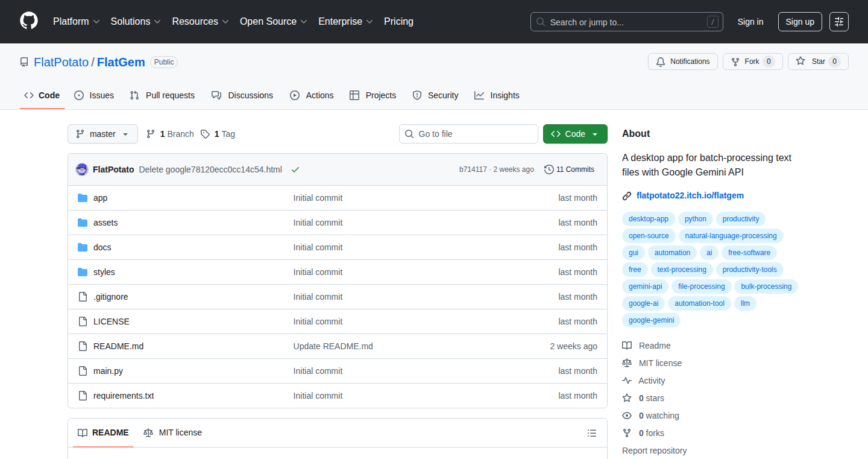868x459 pixels.
Task: Click the commits history clock icon
Action: point(549,169)
